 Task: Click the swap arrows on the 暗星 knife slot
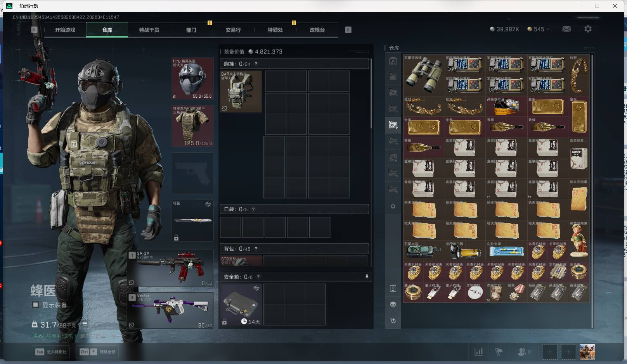click(208, 204)
